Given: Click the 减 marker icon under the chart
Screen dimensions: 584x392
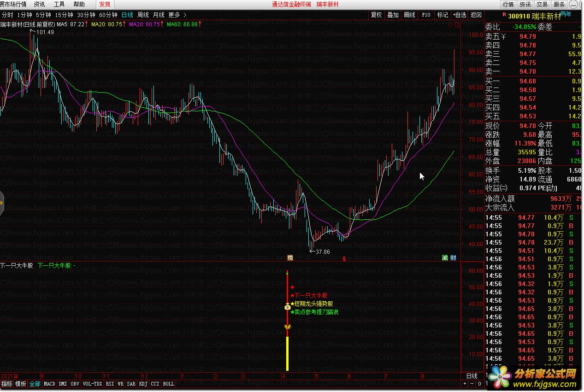Looking at the screenshot, I should click(x=445, y=258).
